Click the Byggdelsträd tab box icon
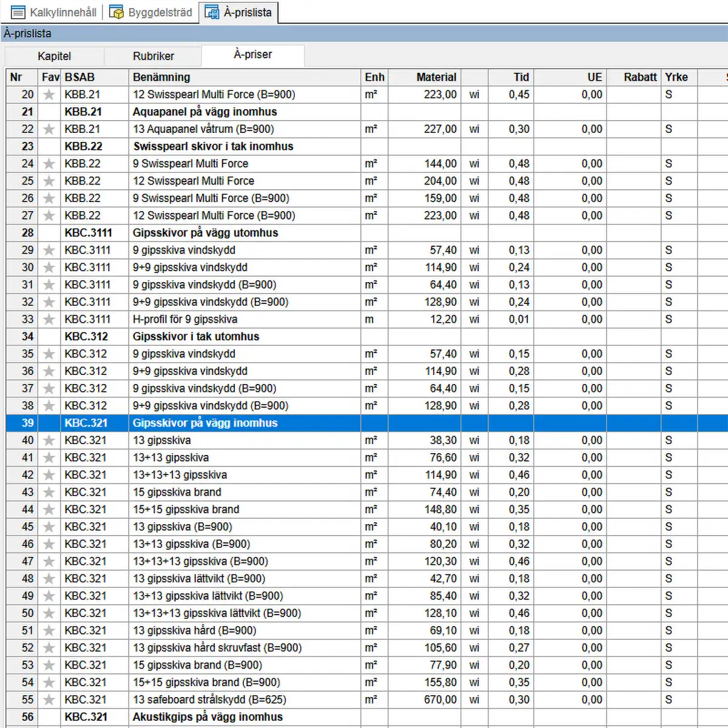The width and height of the screenshot is (728, 728). 116,12
